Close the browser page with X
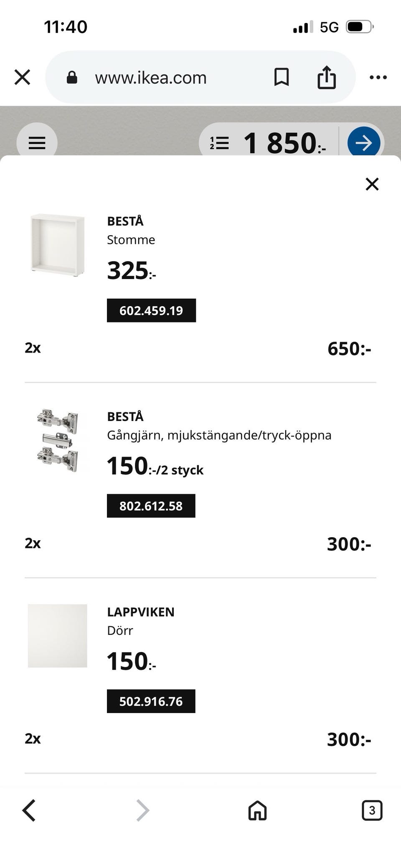The width and height of the screenshot is (401, 868). coord(22,77)
